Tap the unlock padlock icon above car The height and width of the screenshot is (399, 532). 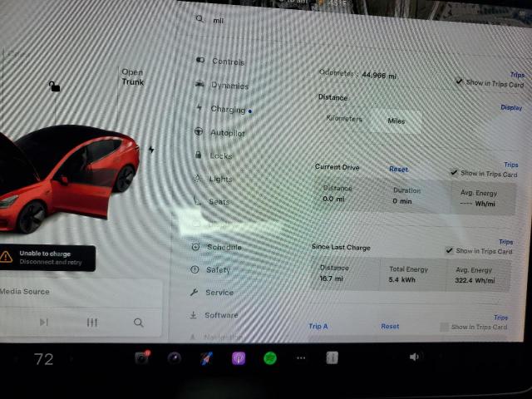[x=54, y=86]
